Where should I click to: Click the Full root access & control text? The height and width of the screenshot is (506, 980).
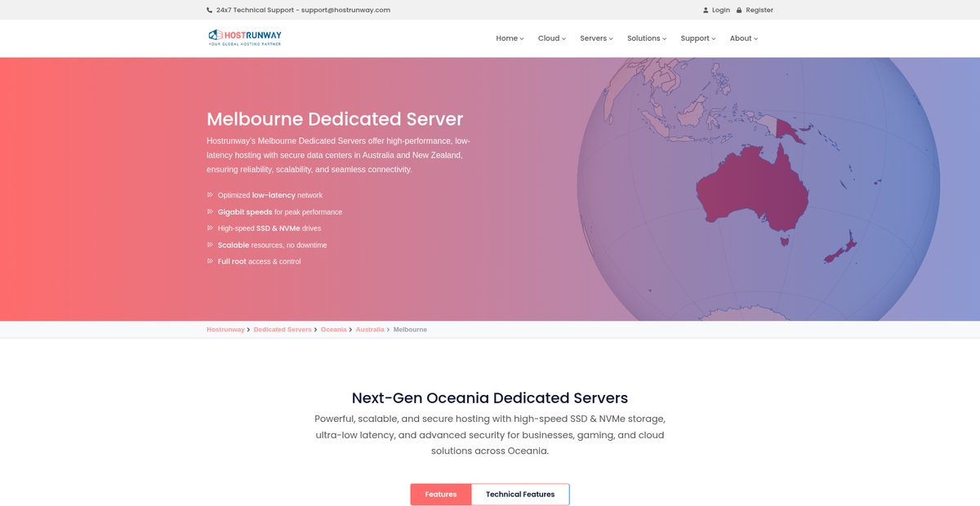coord(259,261)
